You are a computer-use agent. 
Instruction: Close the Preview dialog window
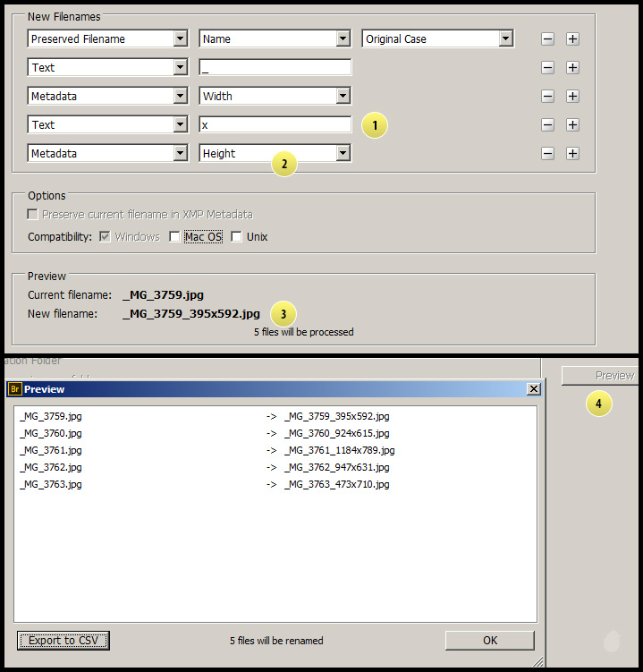pyautogui.click(x=533, y=389)
